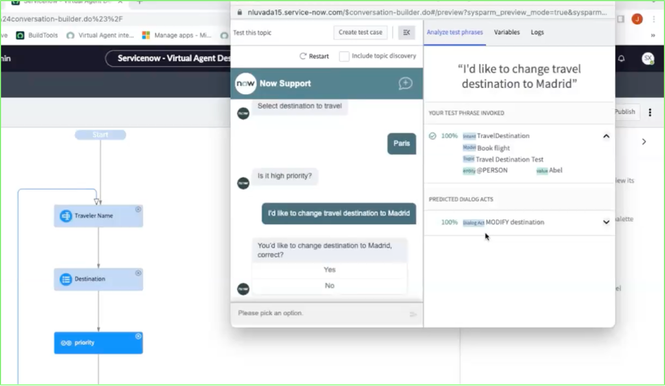Click the Chrome profile J avatar
665x386 pixels.
click(x=637, y=19)
